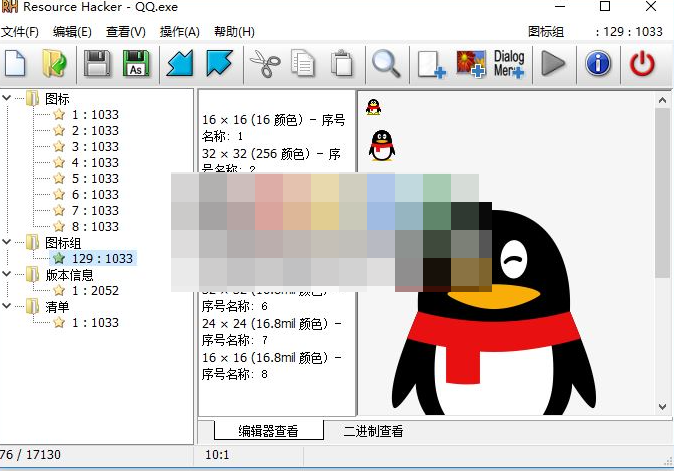Select 1 : 2052 under 版本信息
Image resolution: width=674 pixels, height=471 pixels.
[x=95, y=291]
